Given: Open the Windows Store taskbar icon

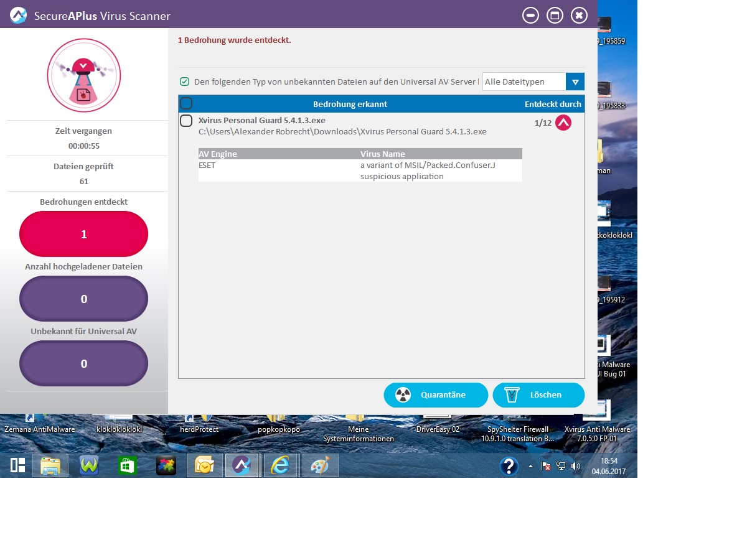Looking at the screenshot, I should (127, 466).
